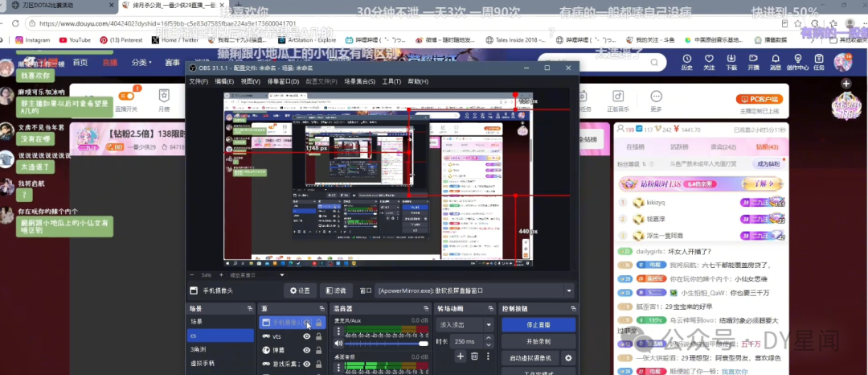Open OBS 场景集合(S) menu
The image size is (868, 375).
tap(359, 81)
